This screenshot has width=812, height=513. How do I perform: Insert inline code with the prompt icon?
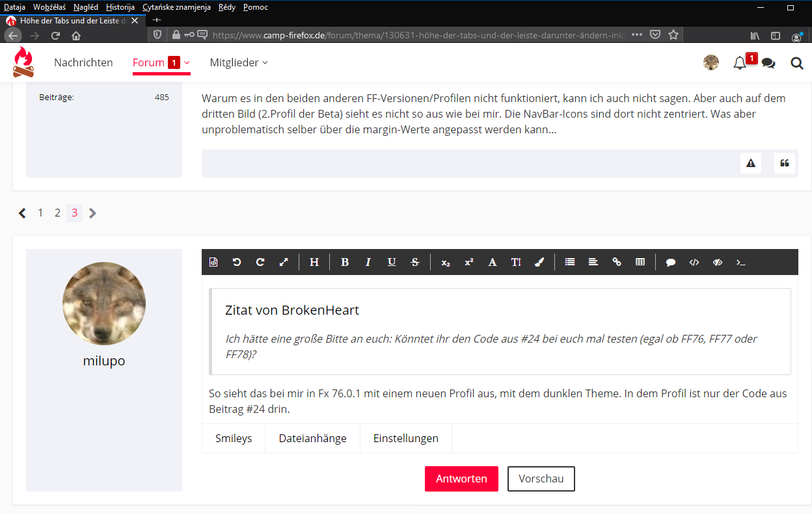[741, 262]
